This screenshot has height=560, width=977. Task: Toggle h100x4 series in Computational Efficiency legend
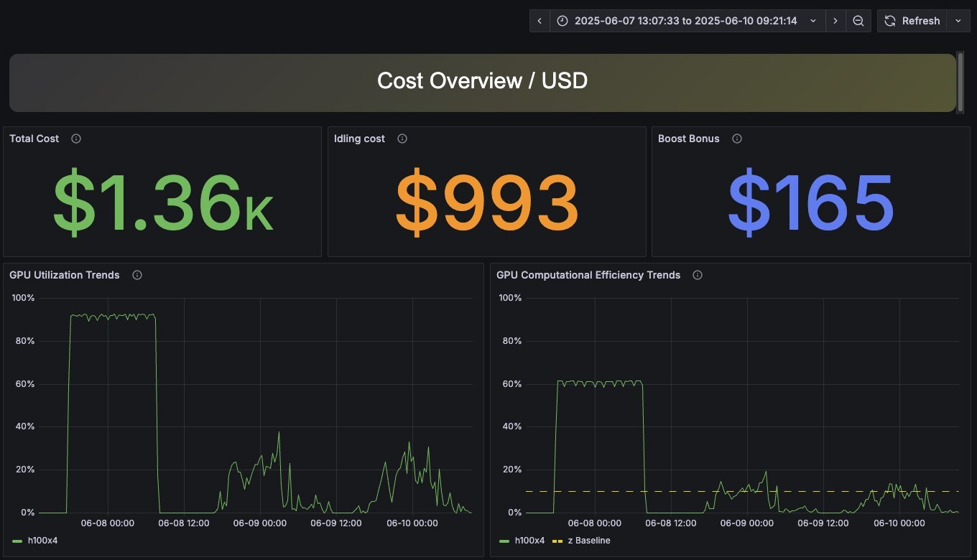530,541
